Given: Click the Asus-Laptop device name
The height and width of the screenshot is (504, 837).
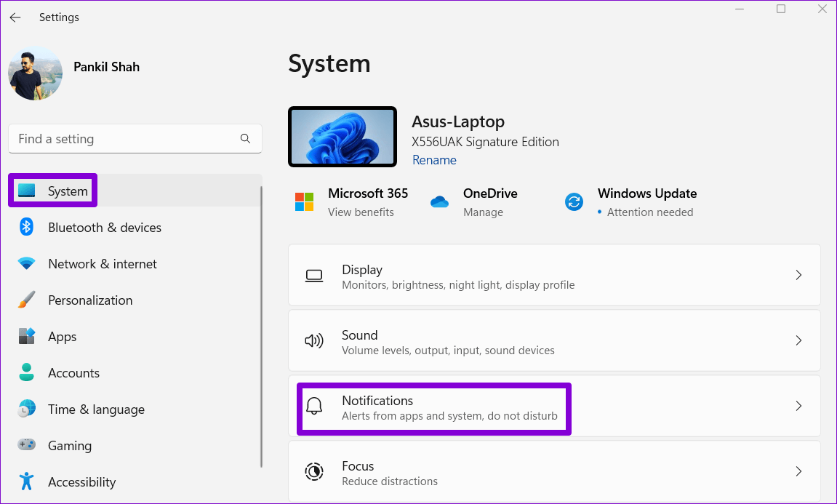Looking at the screenshot, I should 458,121.
